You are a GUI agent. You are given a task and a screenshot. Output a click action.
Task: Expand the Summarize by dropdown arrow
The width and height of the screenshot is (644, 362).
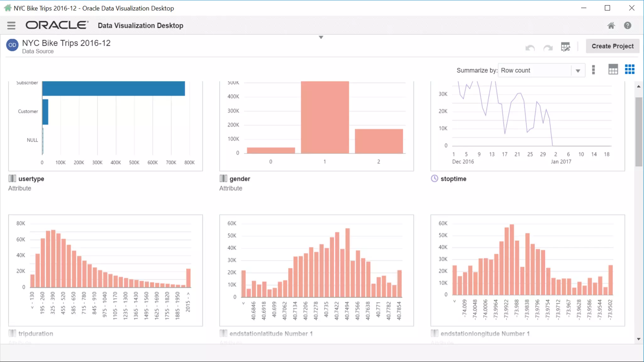pyautogui.click(x=578, y=71)
